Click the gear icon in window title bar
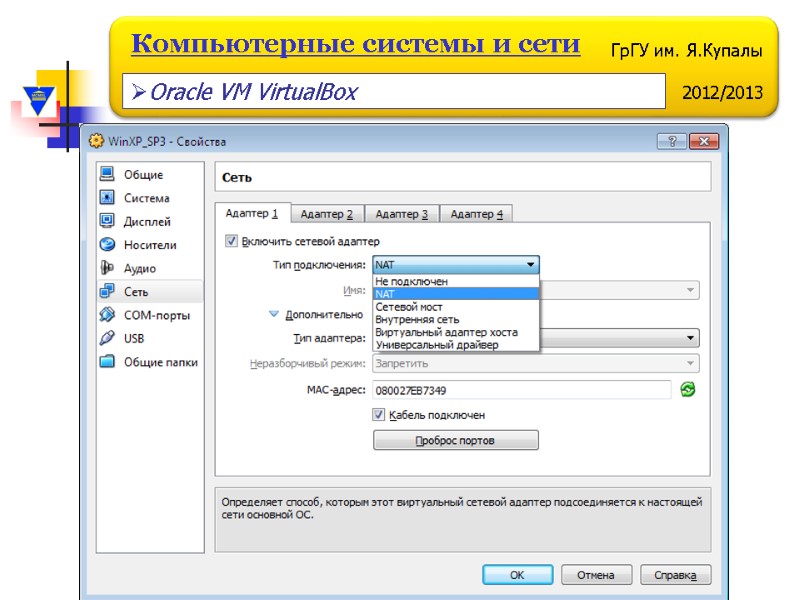Image resolution: width=800 pixels, height=600 pixels. pyautogui.click(x=95, y=141)
